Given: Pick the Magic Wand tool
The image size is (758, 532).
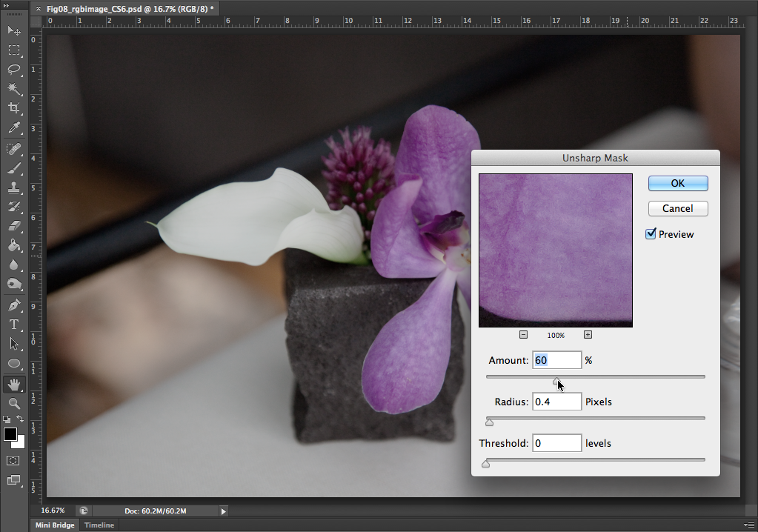Looking at the screenshot, I should pyautogui.click(x=13, y=89).
